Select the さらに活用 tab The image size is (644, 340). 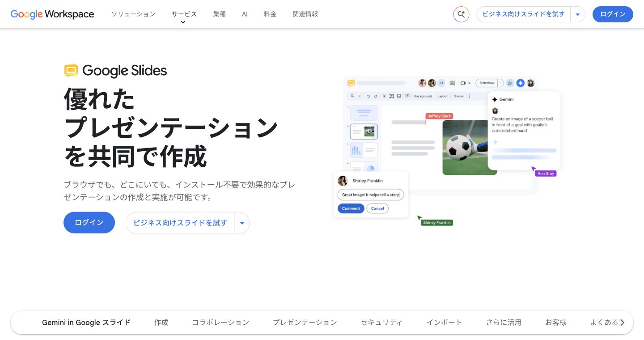tap(504, 322)
